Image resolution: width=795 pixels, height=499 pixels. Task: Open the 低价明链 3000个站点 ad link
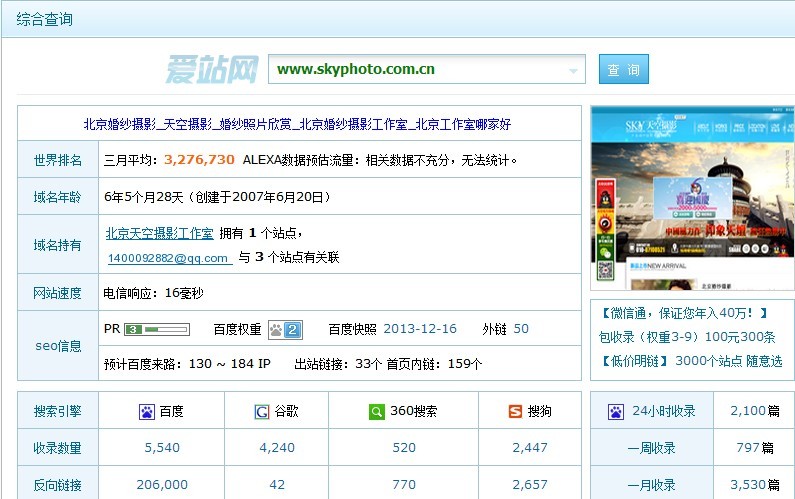click(691, 361)
